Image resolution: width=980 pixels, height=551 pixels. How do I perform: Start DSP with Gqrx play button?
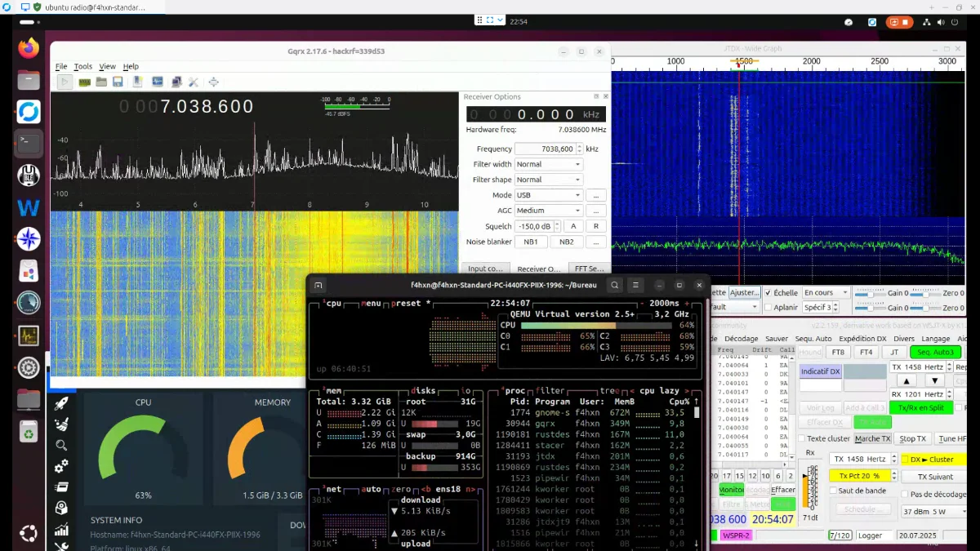[x=65, y=82]
